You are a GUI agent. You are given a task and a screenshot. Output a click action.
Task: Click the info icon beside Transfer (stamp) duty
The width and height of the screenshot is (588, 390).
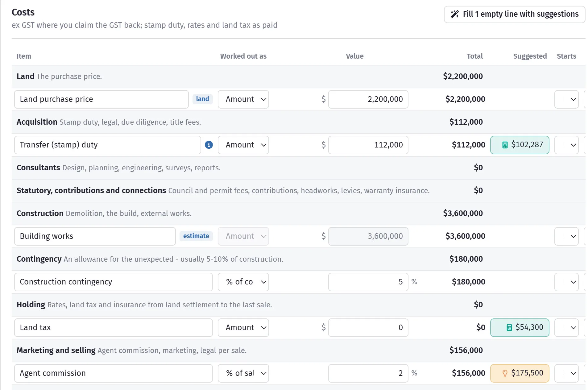tap(209, 145)
